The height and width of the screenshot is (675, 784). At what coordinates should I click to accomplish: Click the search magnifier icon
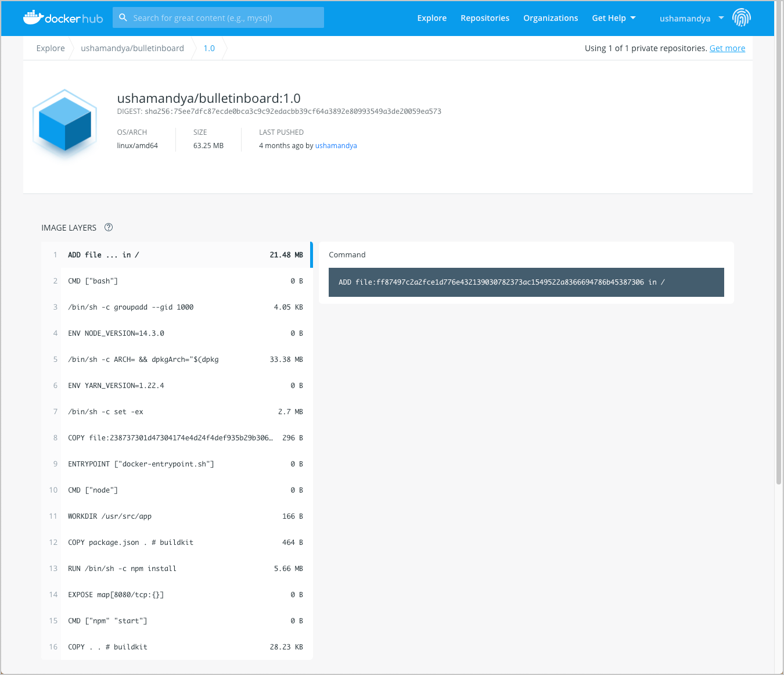(123, 18)
